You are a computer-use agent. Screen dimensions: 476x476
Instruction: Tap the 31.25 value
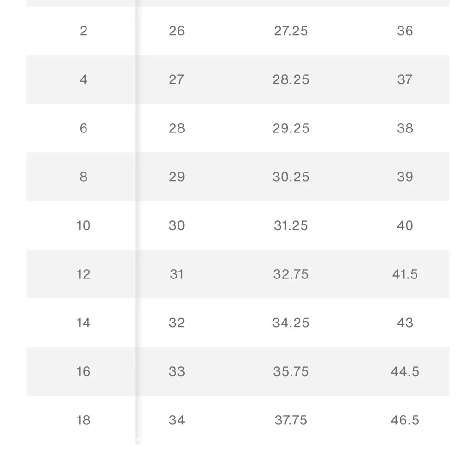[291, 225]
